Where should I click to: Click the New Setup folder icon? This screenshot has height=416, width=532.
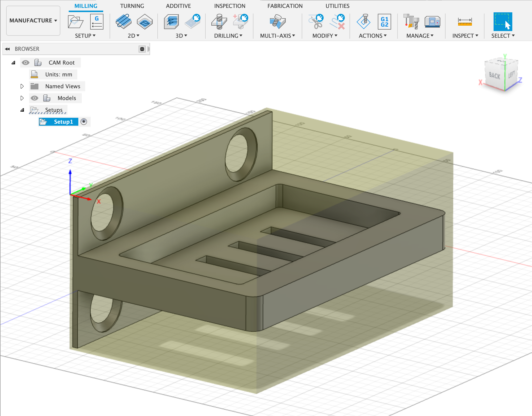[75, 22]
